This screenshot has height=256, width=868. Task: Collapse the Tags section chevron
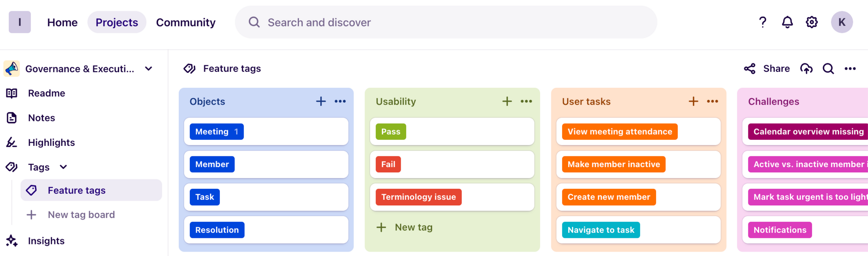point(63,167)
